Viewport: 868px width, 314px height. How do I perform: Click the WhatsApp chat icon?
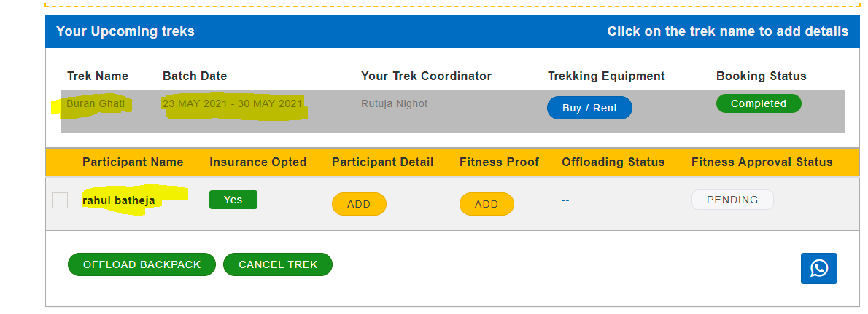[818, 268]
